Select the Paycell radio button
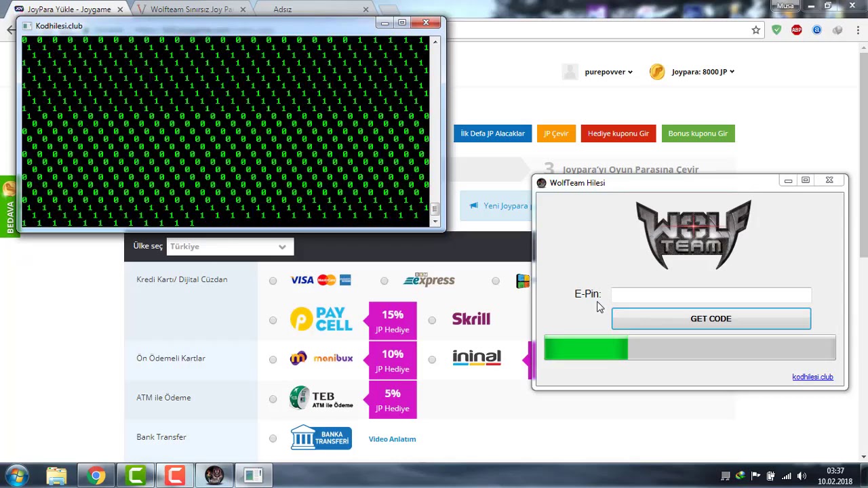The width and height of the screenshot is (868, 488). (273, 320)
